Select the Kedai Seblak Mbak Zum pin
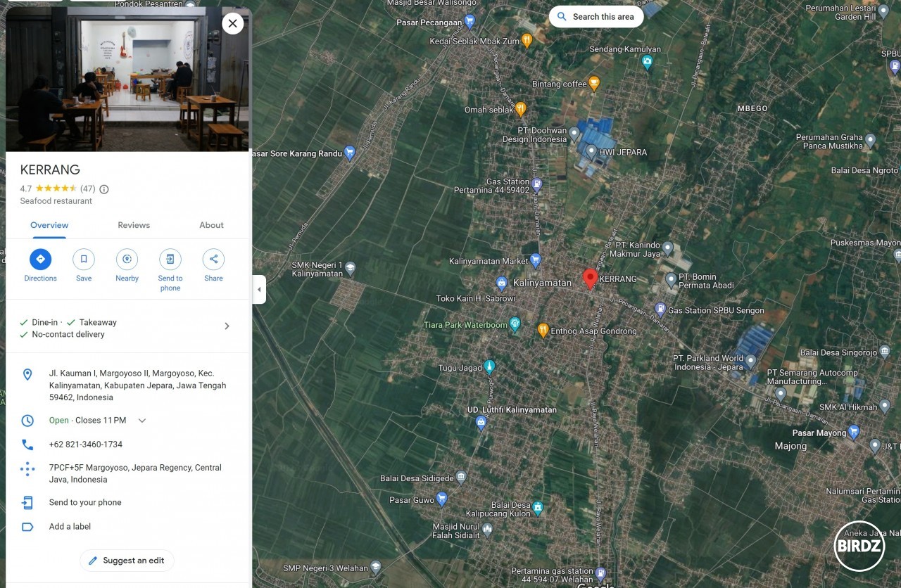Screen dimensions: 901x588 pos(527,40)
